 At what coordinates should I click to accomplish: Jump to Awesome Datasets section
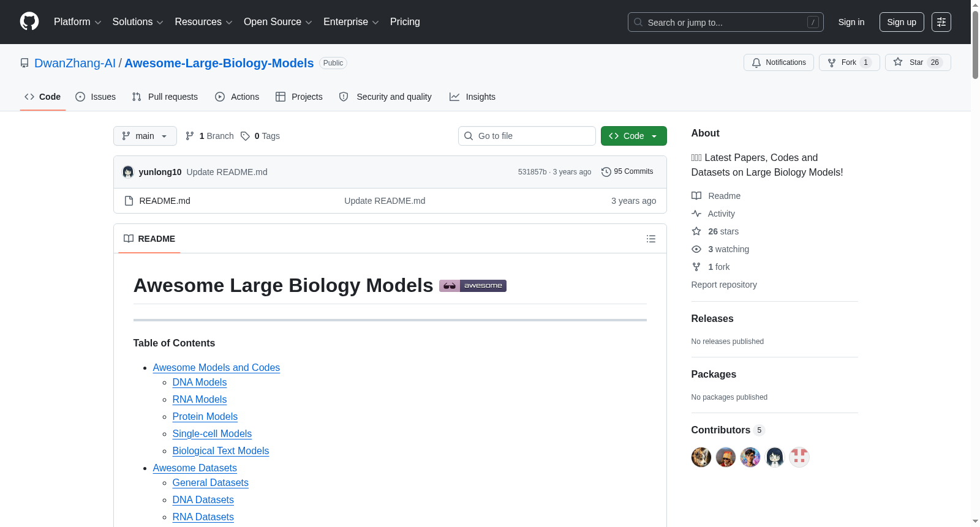pos(195,468)
